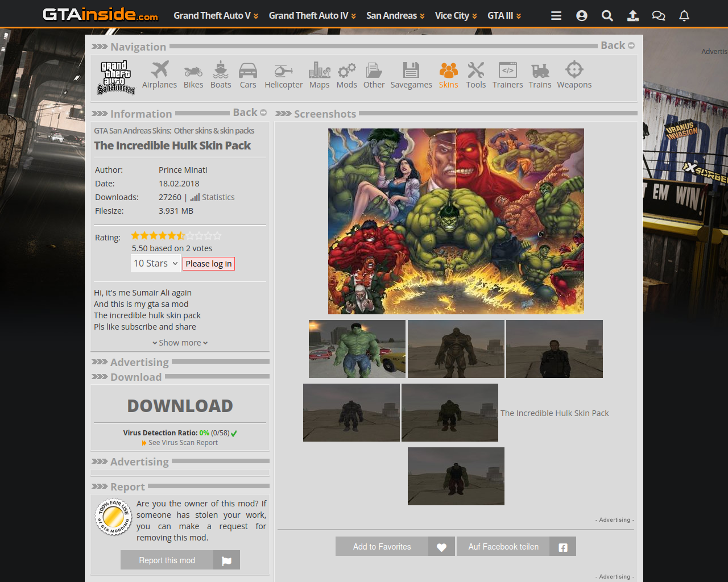Open the 10 Stars rating dropdown
Image resolution: width=728 pixels, height=582 pixels.
point(155,264)
